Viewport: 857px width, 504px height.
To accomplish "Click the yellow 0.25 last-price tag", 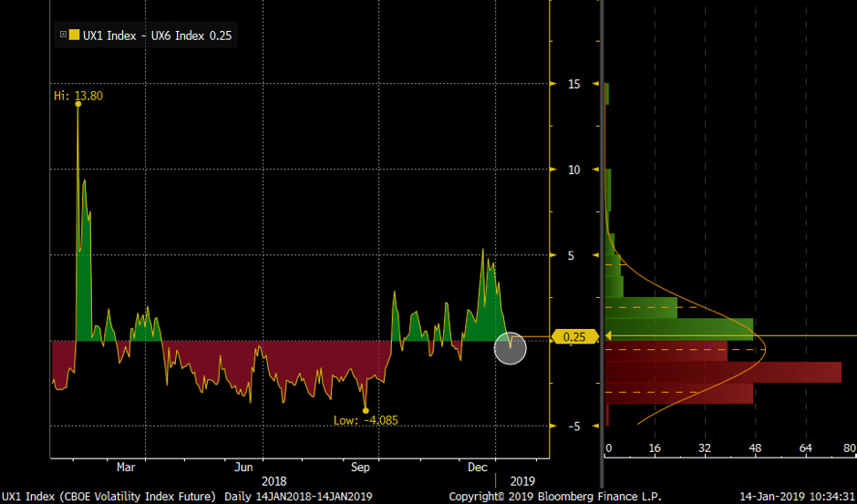I will (573, 336).
